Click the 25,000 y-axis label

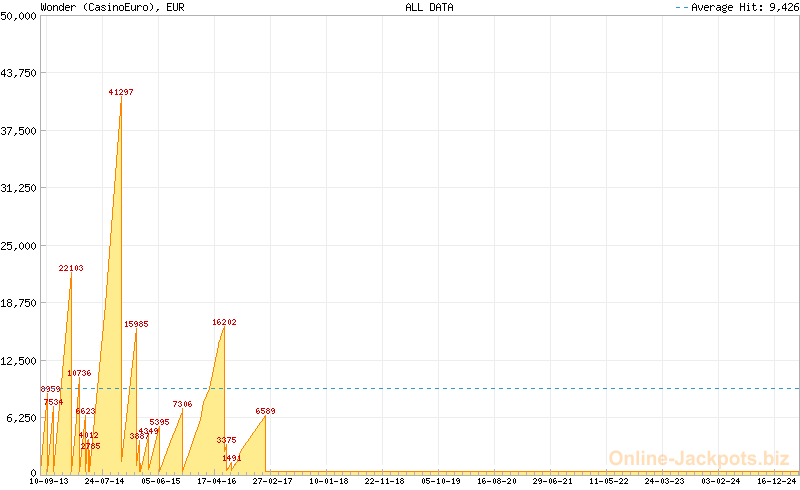20,246
